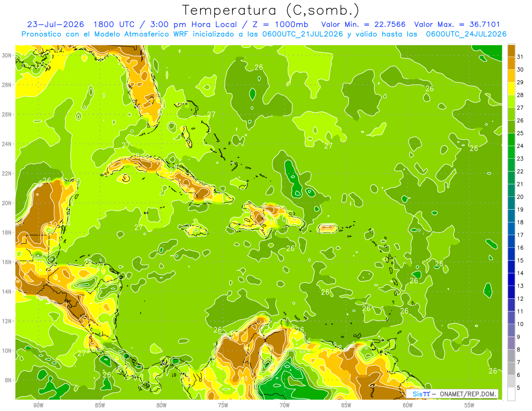Click the "16N" latitude axis label
This screenshot has height=411, width=532.
(8, 262)
